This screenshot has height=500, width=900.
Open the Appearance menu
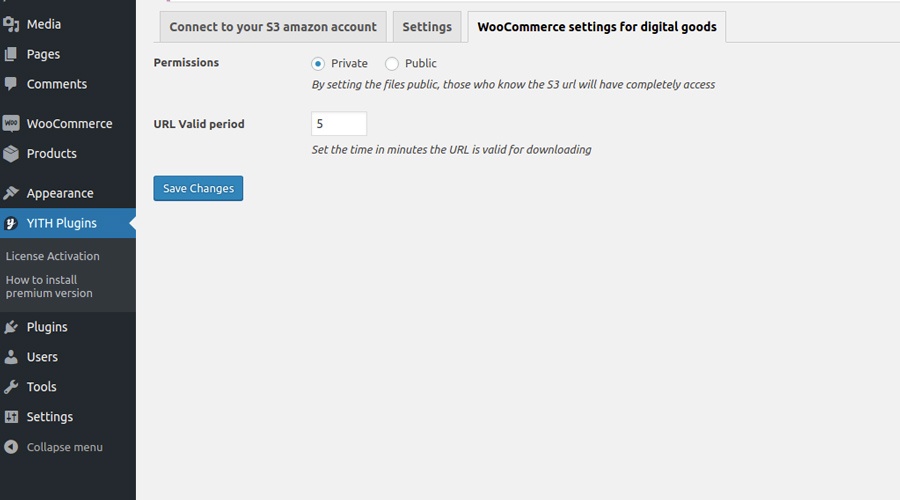(68, 193)
